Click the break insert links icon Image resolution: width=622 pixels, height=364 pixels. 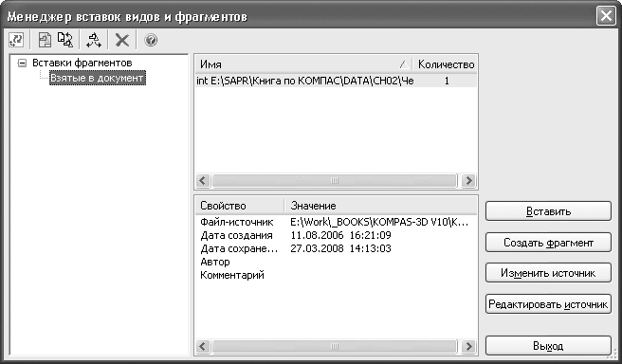[94, 40]
